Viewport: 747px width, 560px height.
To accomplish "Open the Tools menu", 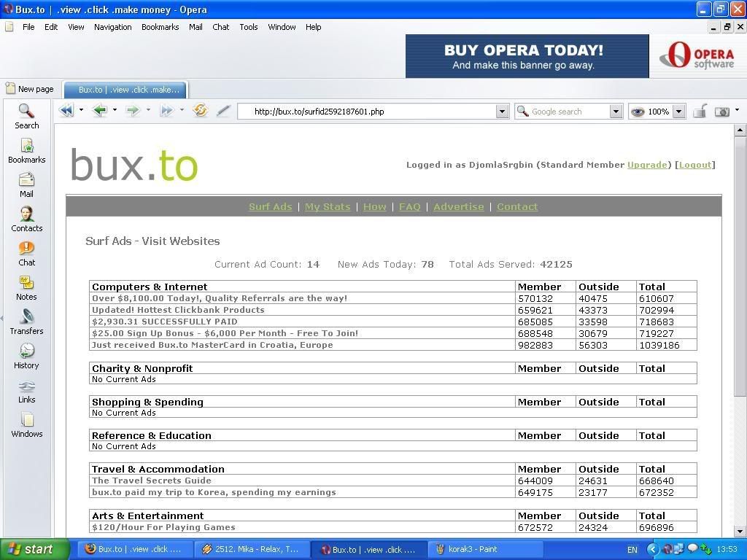I will tap(249, 27).
